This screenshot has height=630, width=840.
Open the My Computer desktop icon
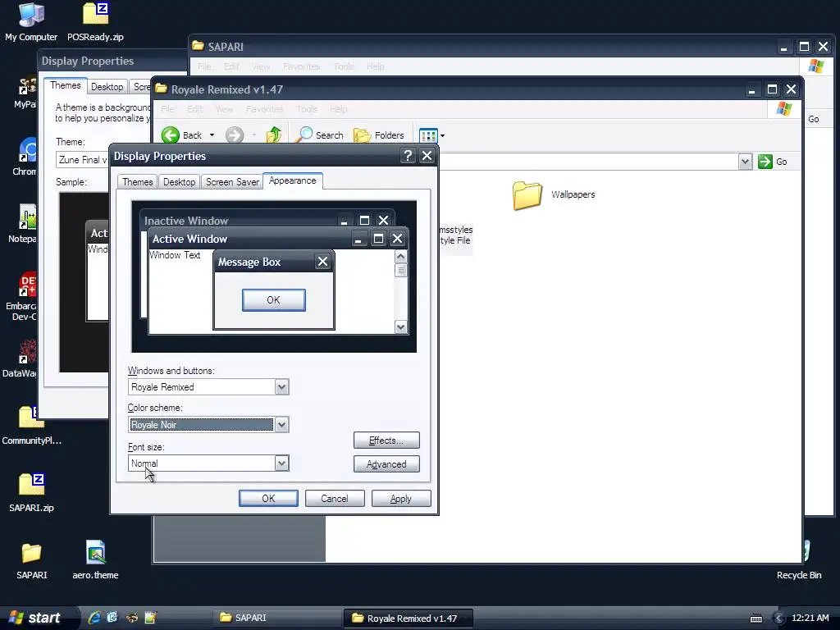[31, 21]
